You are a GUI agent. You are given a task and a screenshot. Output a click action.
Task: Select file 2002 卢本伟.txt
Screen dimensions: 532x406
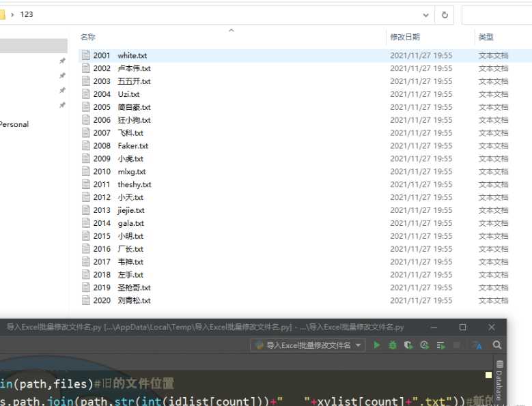click(122, 68)
